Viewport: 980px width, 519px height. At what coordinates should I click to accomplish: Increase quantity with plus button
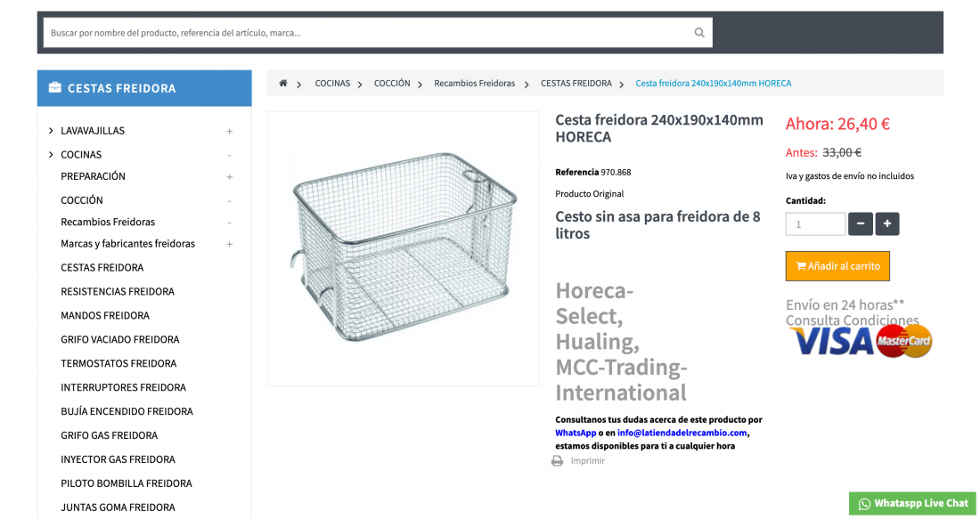pyautogui.click(x=886, y=223)
